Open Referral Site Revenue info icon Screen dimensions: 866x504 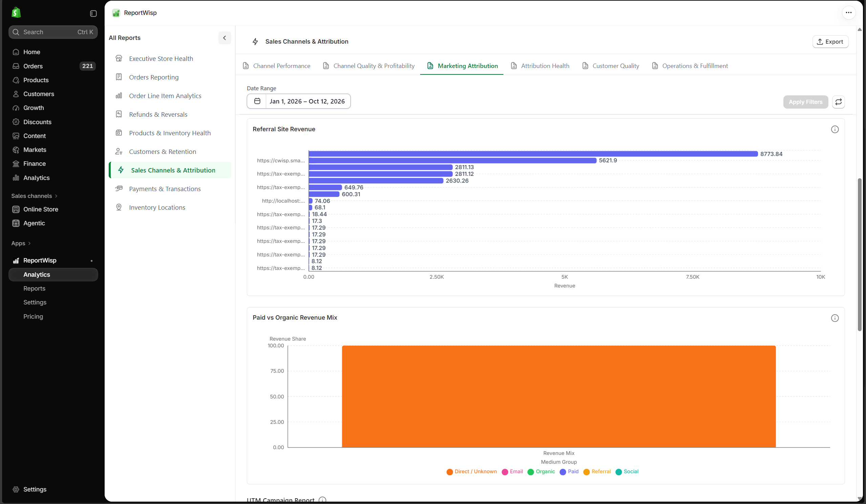[x=835, y=130]
